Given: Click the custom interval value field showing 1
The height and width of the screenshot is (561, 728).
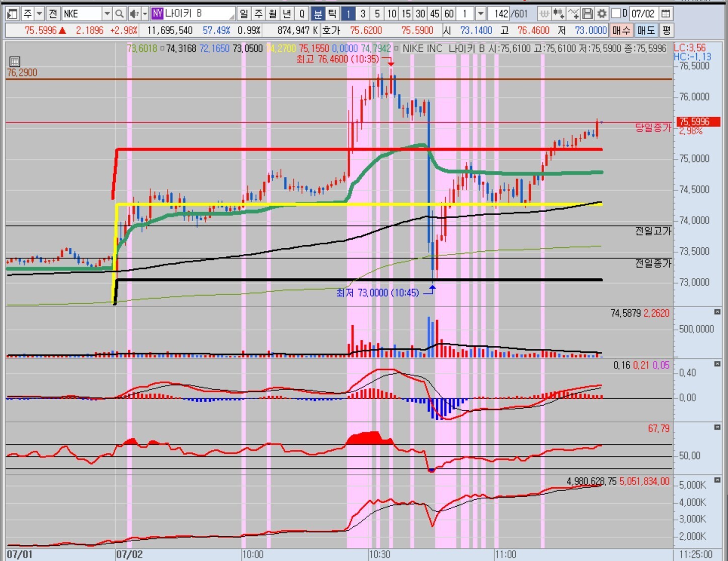Looking at the screenshot, I should click(466, 14).
